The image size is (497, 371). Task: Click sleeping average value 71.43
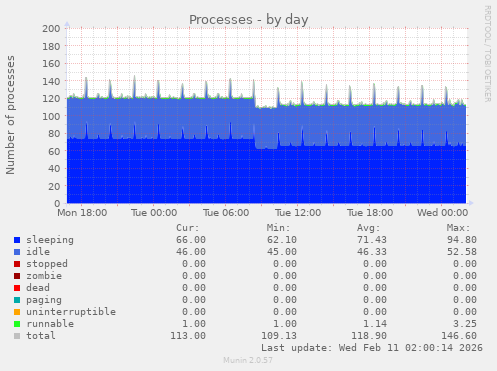point(372,240)
